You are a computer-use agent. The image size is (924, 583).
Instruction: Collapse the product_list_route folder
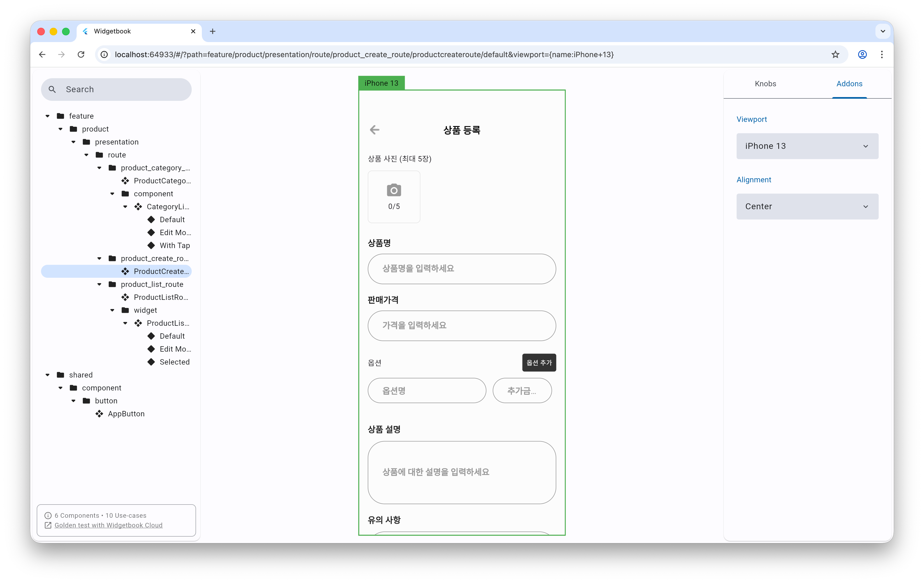pos(99,284)
